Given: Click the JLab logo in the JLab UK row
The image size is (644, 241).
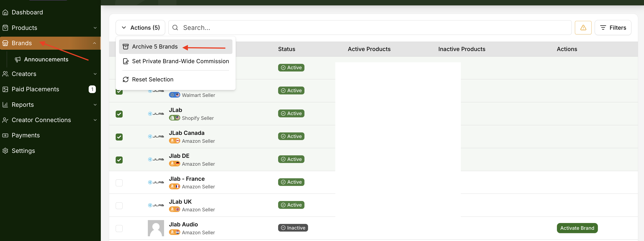Looking at the screenshot, I should coord(156,205).
